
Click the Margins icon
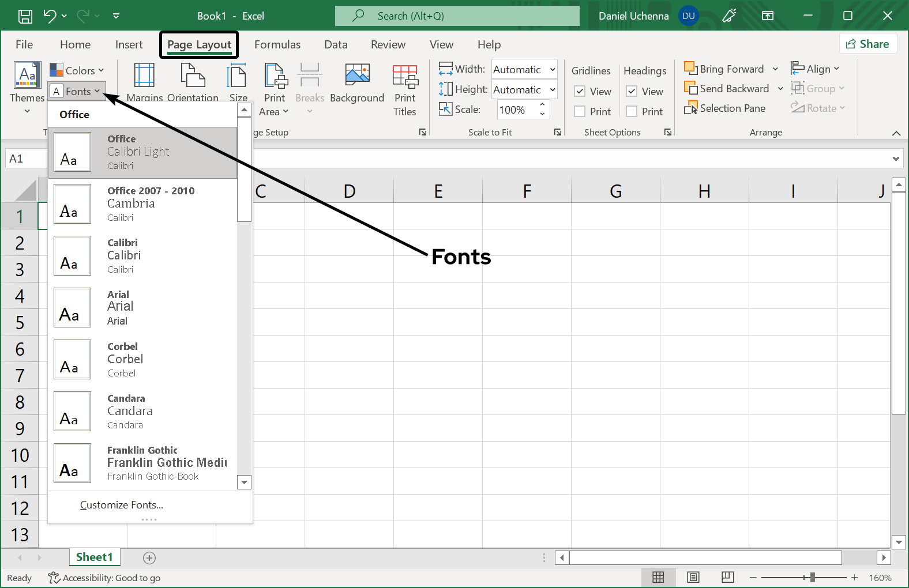[x=144, y=75]
